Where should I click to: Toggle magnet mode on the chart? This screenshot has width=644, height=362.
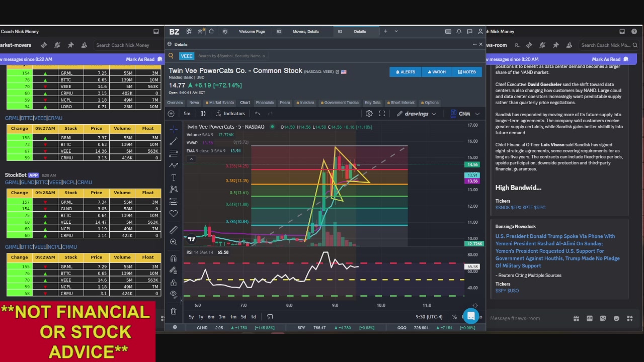point(174,258)
